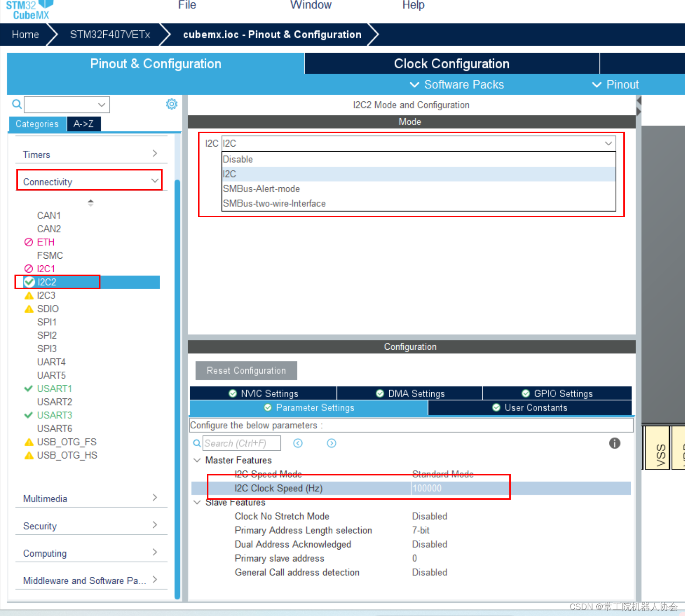This screenshot has width=685, height=616.
Task: Choose SMBus-Alert-mode option
Action: point(419,189)
